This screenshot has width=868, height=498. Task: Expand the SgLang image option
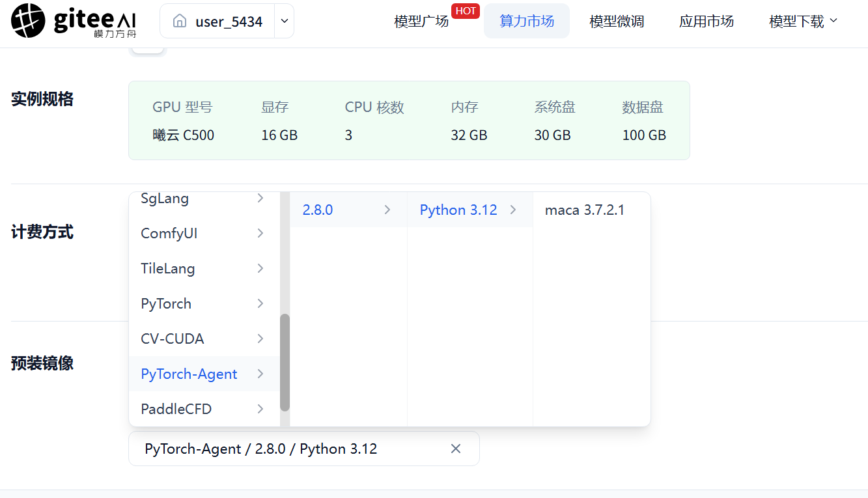click(204, 198)
